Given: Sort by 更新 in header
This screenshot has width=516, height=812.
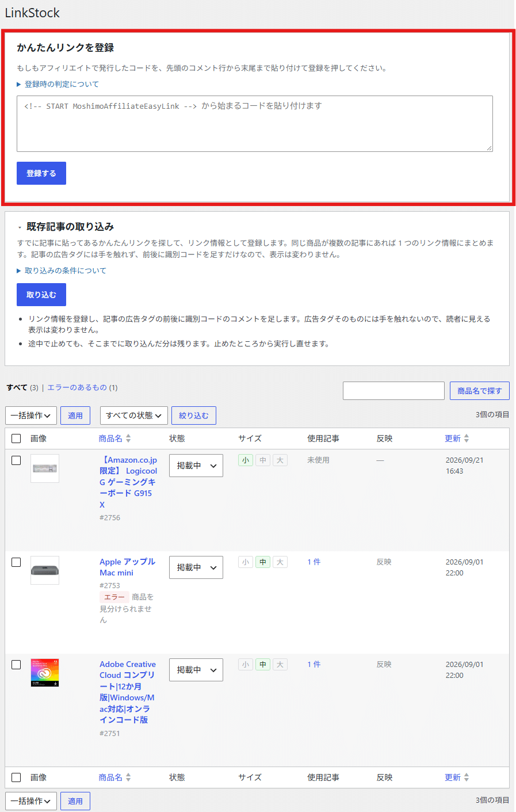Looking at the screenshot, I should (x=457, y=439).
